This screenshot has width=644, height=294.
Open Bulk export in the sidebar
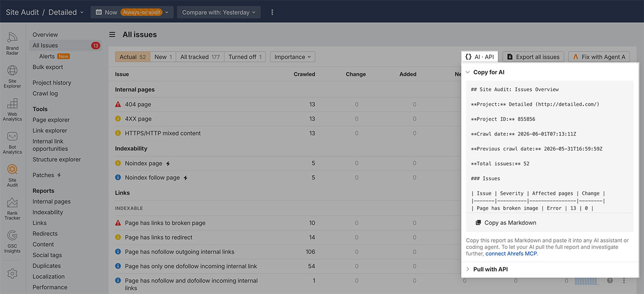pos(48,67)
